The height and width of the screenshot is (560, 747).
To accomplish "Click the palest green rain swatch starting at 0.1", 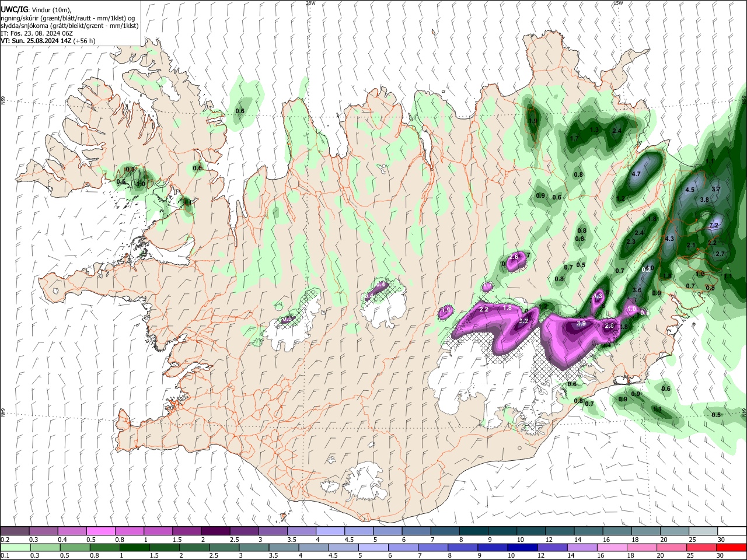I will coord(15,547).
